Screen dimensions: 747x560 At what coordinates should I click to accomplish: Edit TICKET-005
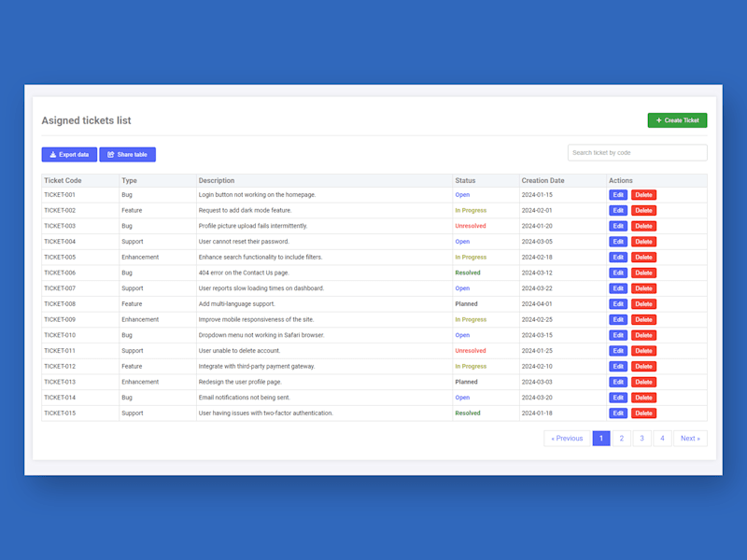point(618,258)
